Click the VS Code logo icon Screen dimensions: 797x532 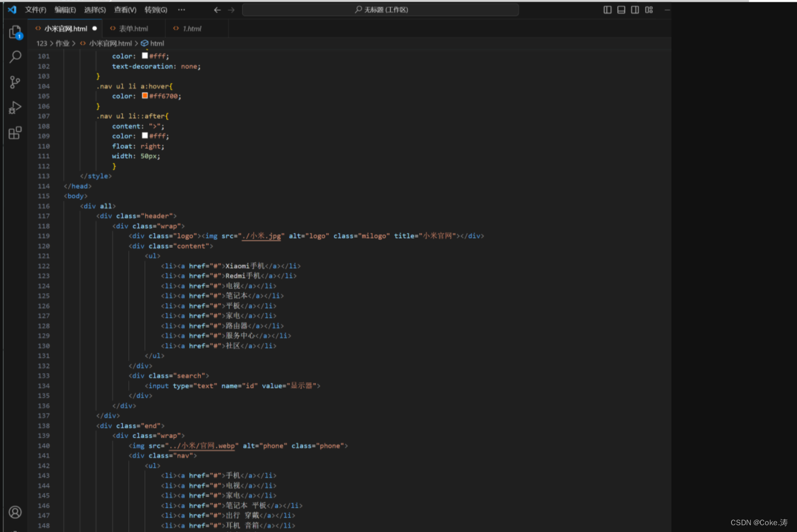(12, 10)
